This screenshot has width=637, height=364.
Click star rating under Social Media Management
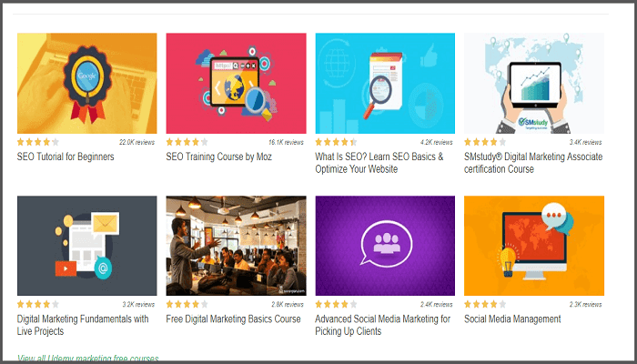[485, 305]
